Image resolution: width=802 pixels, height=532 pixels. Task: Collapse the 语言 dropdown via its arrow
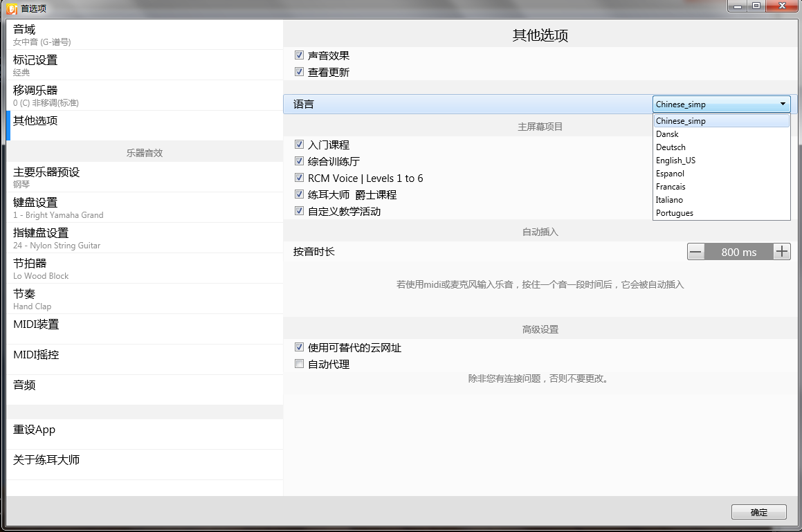[782, 103]
